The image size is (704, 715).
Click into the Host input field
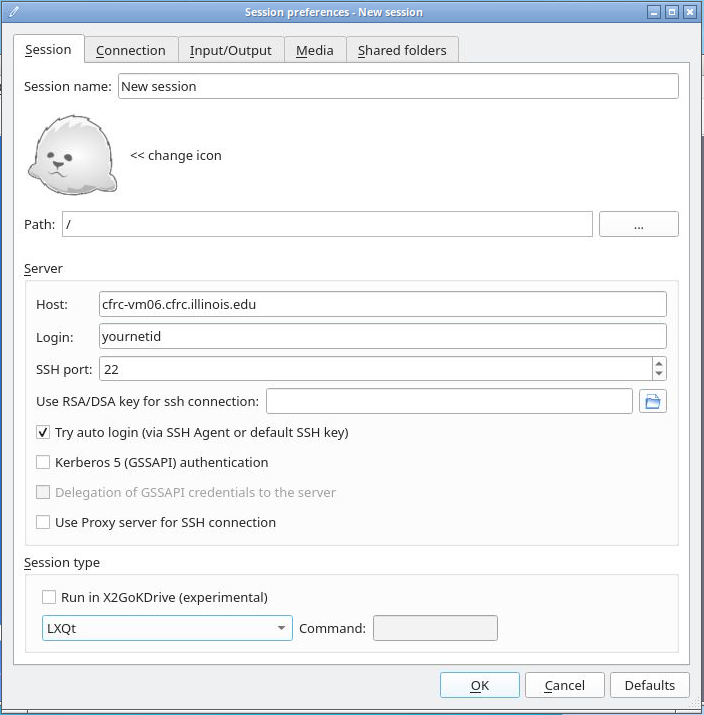pyautogui.click(x=383, y=304)
